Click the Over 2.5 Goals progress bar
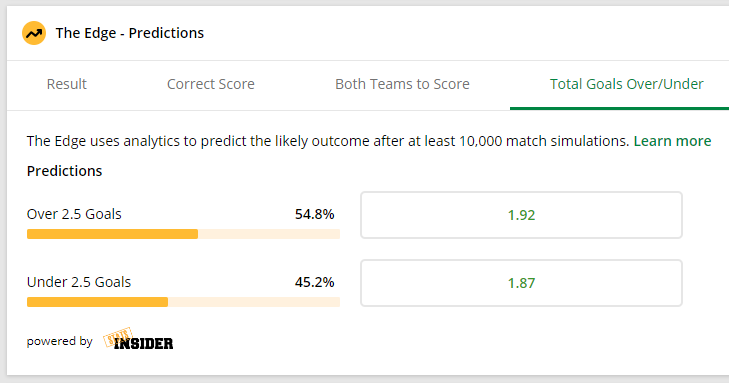This screenshot has width=729, height=383. pos(183,234)
